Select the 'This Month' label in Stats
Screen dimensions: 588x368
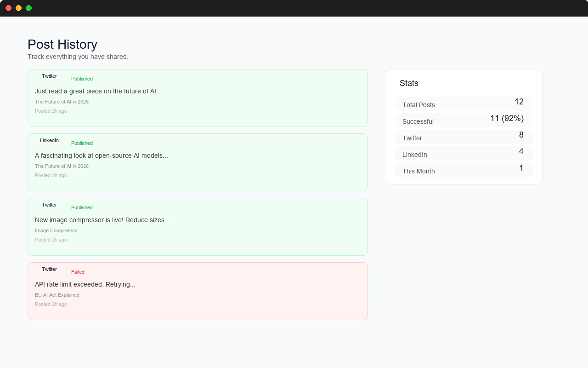pyautogui.click(x=418, y=171)
